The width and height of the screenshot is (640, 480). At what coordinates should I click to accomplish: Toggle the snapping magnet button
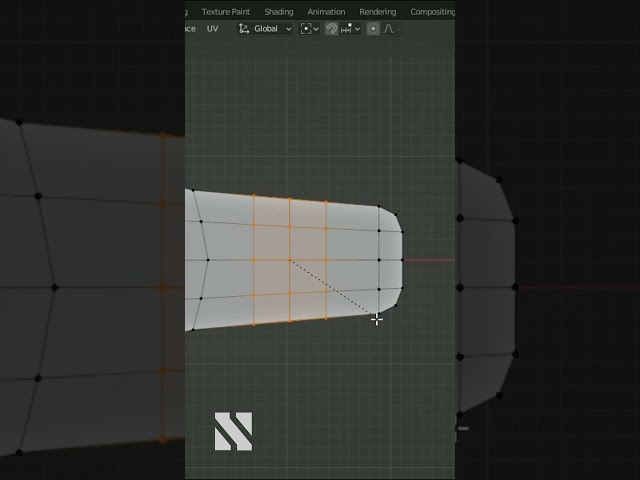click(x=331, y=29)
